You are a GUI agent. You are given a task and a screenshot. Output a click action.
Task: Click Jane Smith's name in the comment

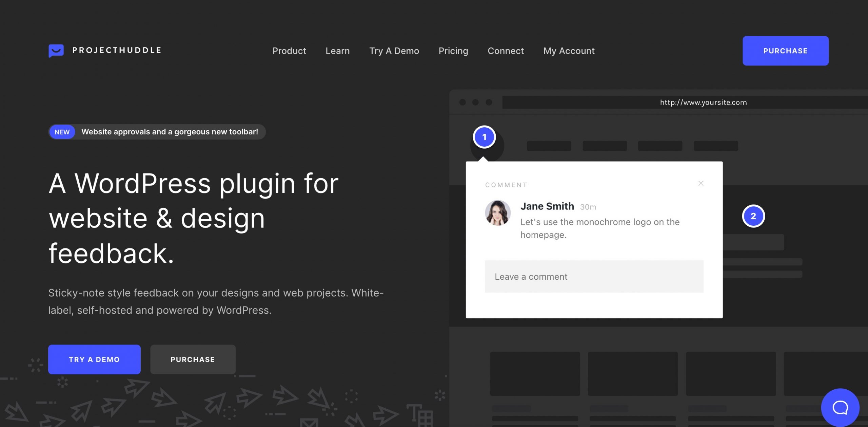click(x=547, y=206)
